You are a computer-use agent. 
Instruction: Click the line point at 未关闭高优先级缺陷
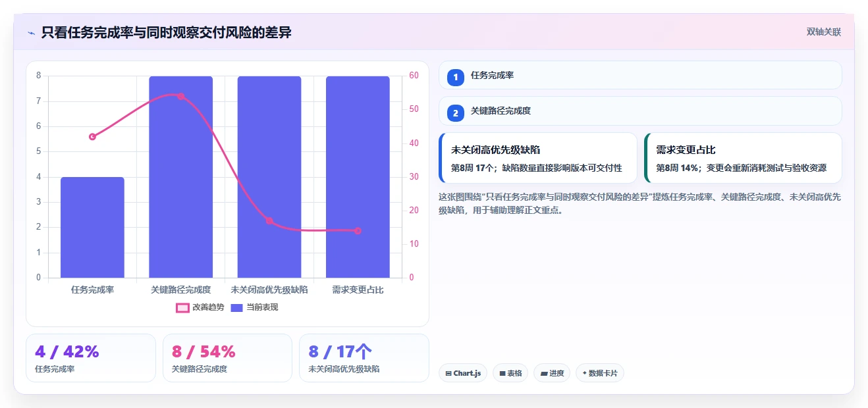pyautogui.click(x=269, y=220)
